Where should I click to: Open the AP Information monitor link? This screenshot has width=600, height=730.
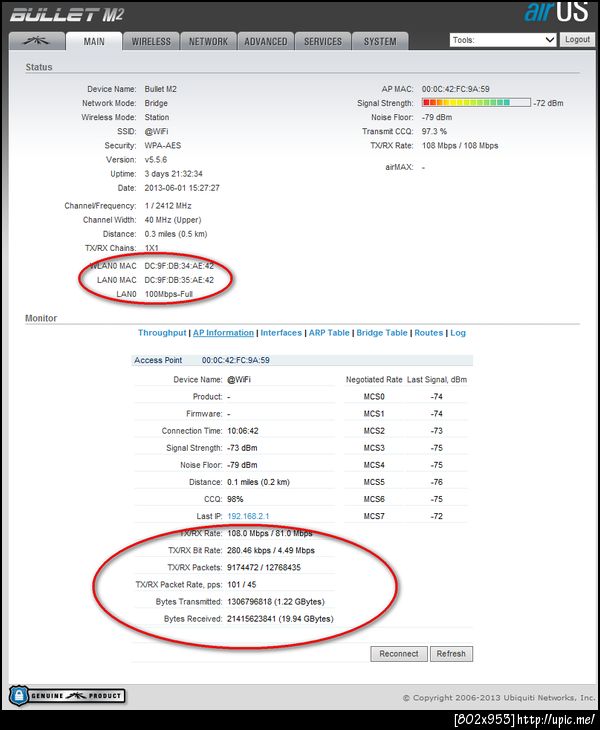[223, 333]
